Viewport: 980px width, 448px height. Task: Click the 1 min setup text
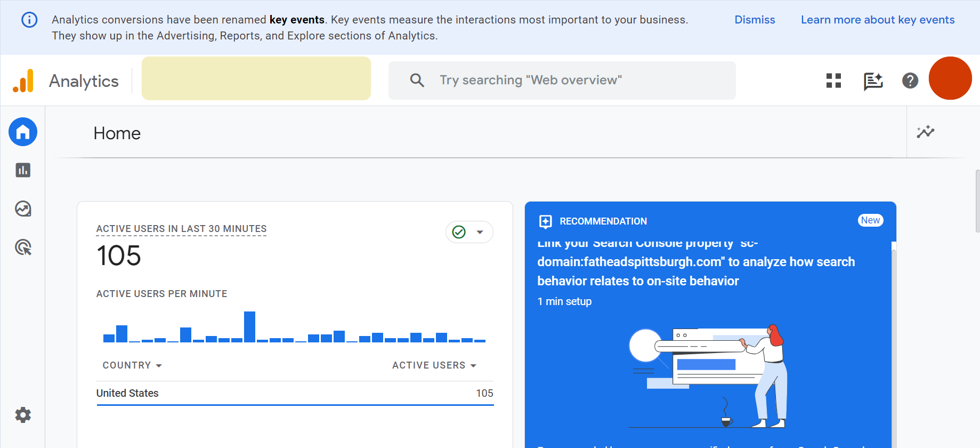[564, 301]
